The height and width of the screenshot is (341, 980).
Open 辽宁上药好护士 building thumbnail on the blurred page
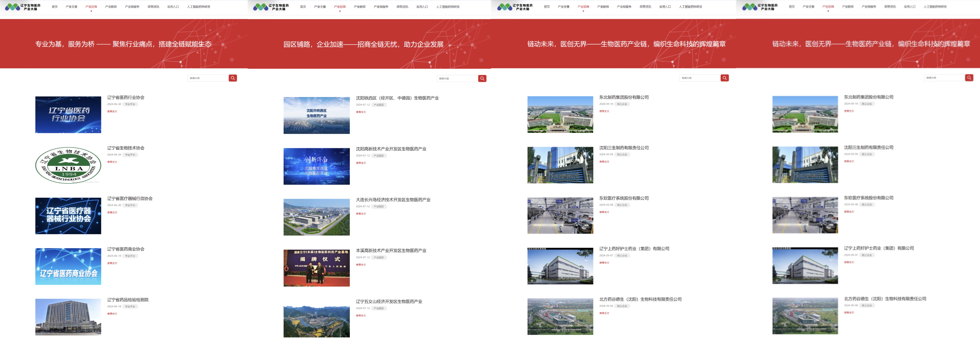point(805,266)
